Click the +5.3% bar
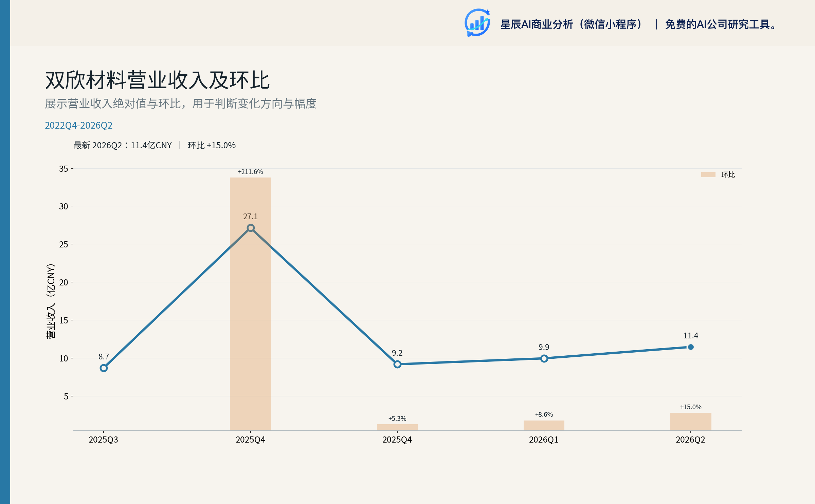815x504 pixels. point(397,427)
